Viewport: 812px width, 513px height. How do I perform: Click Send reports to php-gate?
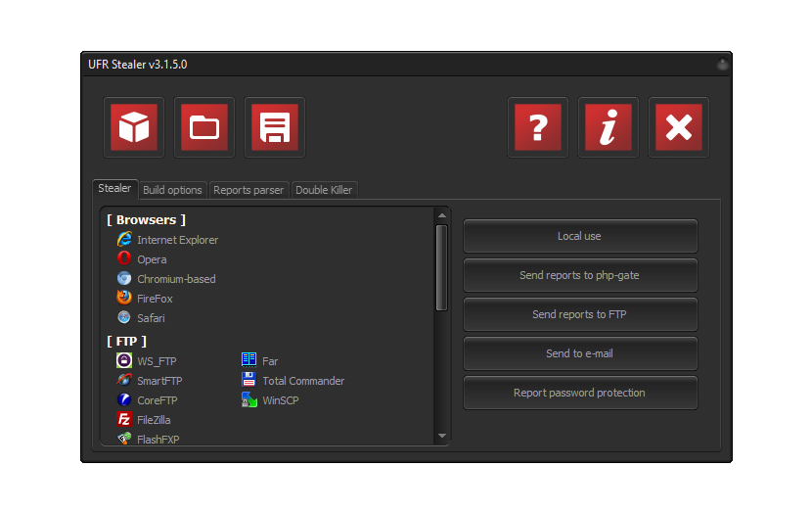click(x=580, y=275)
